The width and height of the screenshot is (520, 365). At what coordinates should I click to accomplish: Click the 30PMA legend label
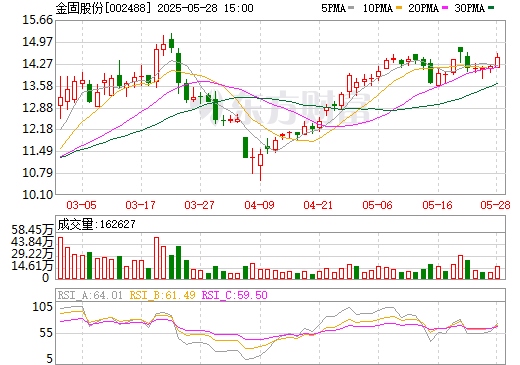(x=469, y=8)
